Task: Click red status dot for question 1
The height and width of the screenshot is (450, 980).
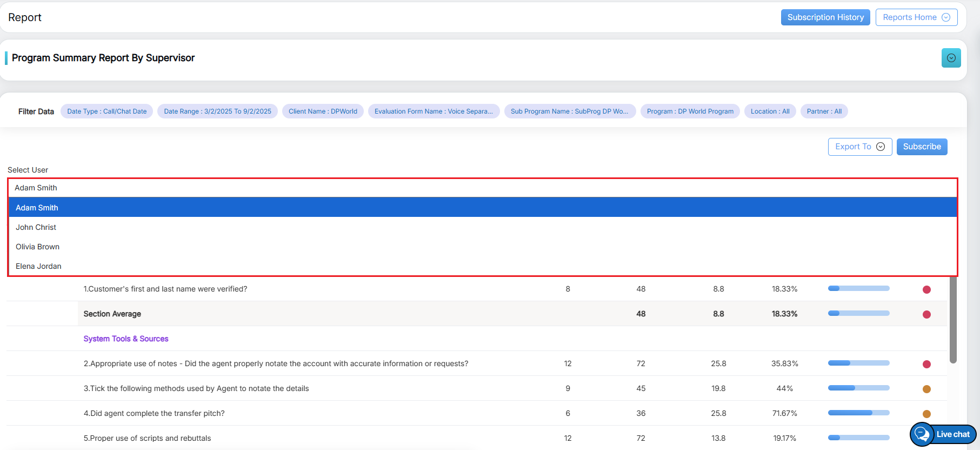Action: 926,289
